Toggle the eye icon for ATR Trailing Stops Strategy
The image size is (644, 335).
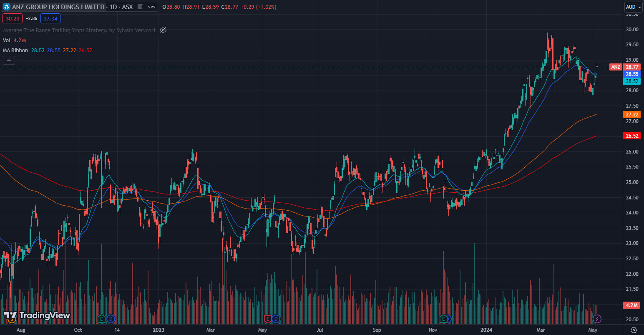[x=163, y=30]
